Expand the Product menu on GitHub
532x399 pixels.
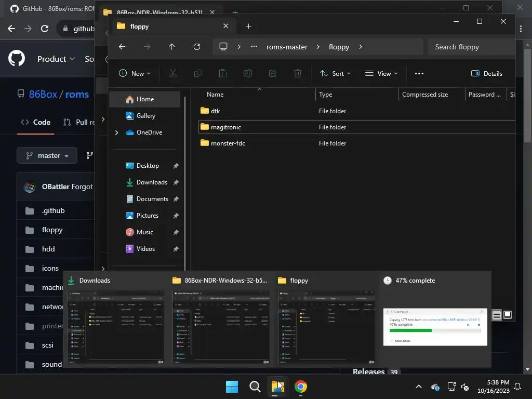pyautogui.click(x=56, y=59)
